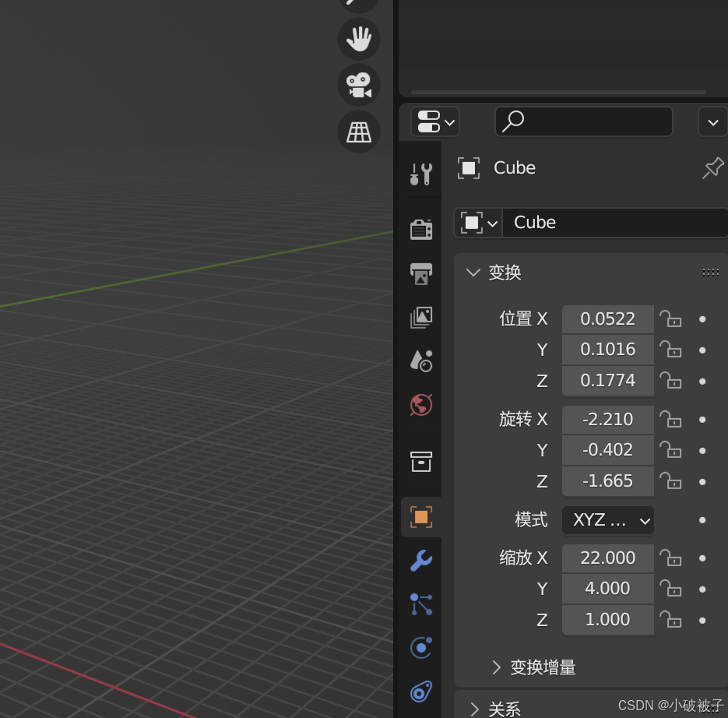Click the location Z value 0.1774
This screenshot has height=718, width=728.
coord(608,381)
